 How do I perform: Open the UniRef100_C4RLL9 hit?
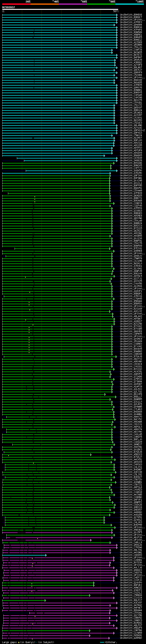tap(131, 543)
